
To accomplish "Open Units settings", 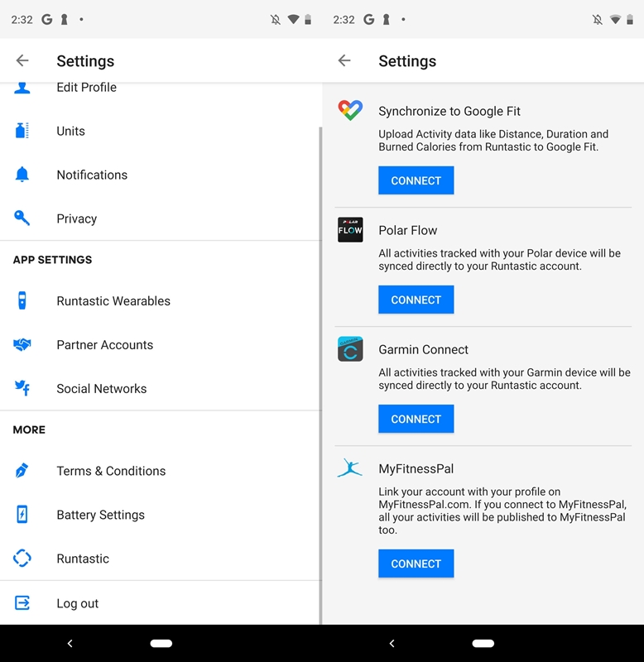I will point(161,131).
